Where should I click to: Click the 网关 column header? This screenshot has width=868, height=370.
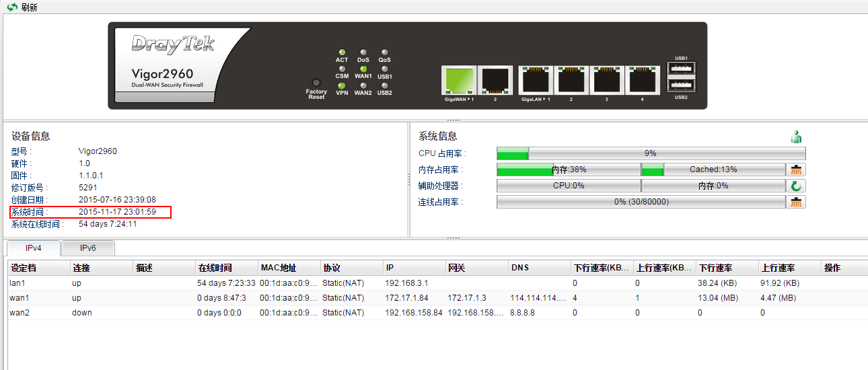(x=477, y=268)
